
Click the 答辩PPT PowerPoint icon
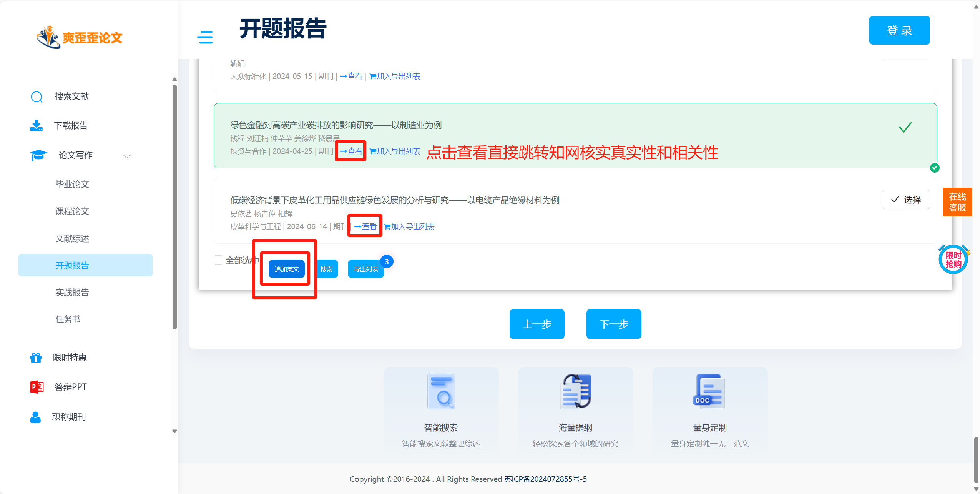(37, 387)
